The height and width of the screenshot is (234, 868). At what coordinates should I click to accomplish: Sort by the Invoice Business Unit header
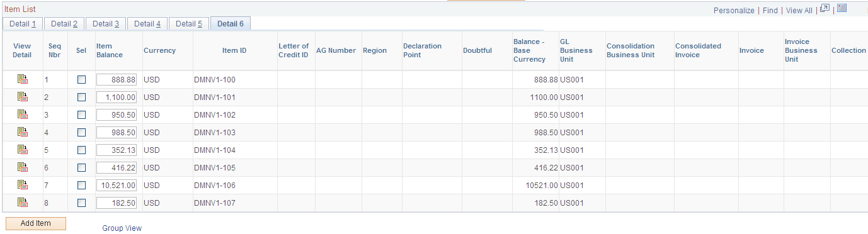[801, 50]
